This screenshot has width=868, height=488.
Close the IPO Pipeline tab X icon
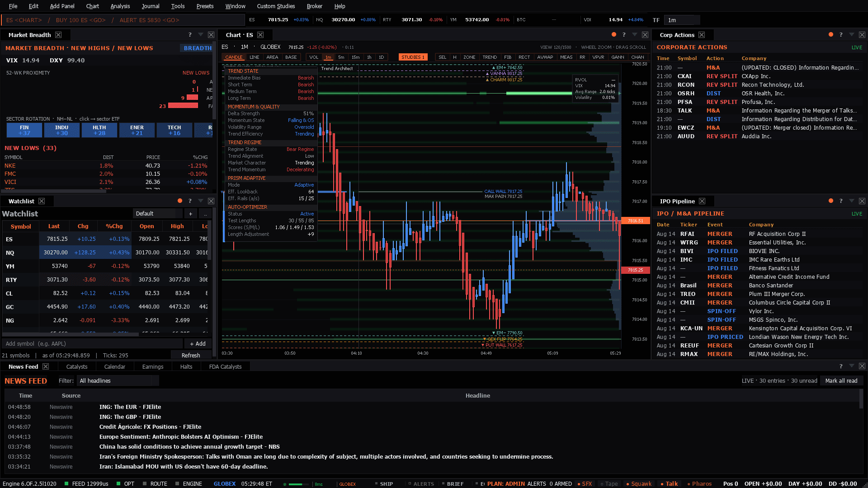[702, 201]
